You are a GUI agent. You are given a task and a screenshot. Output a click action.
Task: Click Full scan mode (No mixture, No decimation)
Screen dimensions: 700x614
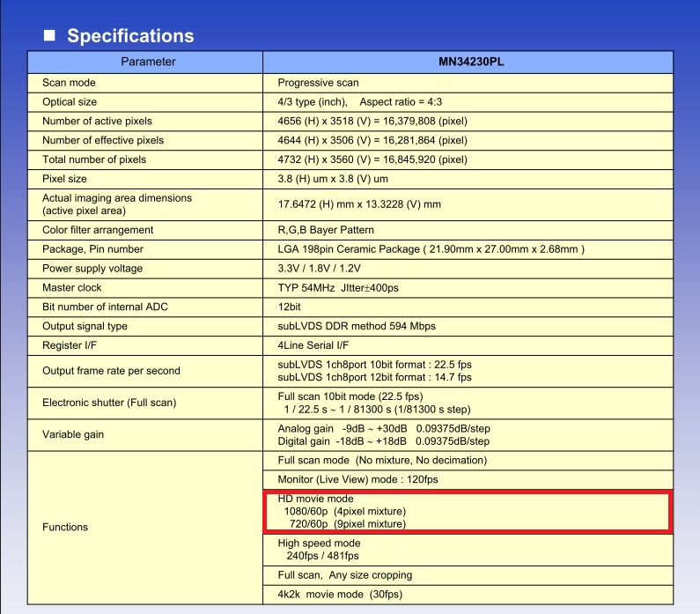[x=382, y=461]
